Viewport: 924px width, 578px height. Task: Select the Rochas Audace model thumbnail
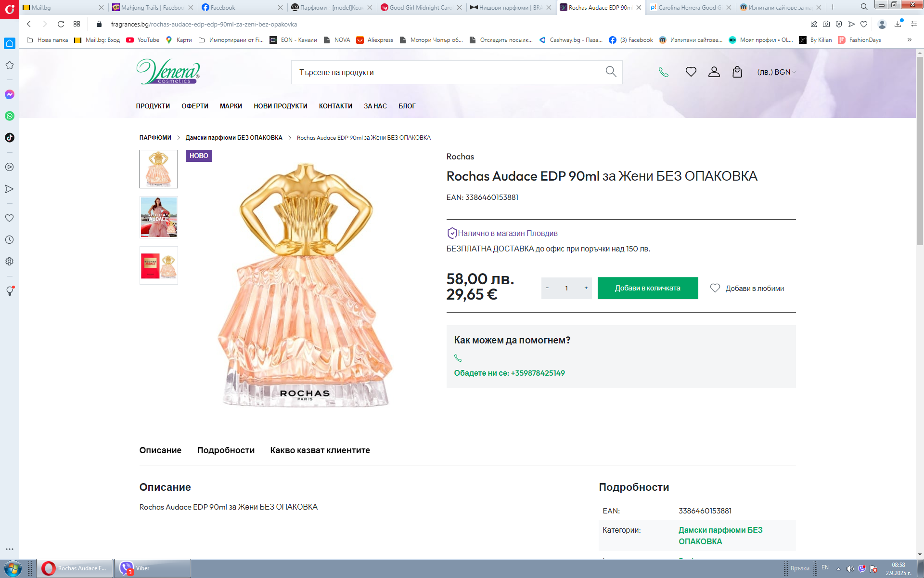point(159,217)
